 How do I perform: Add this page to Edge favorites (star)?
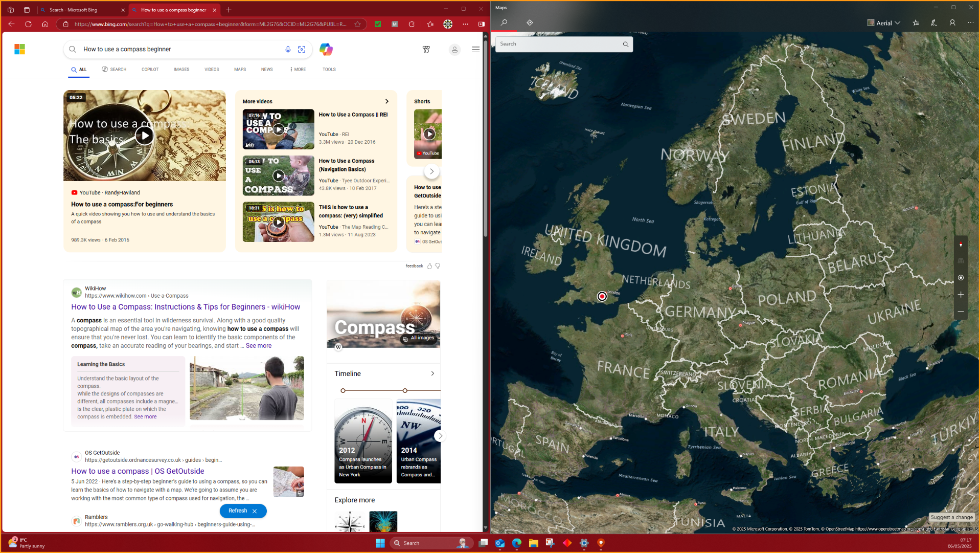pyautogui.click(x=357, y=24)
